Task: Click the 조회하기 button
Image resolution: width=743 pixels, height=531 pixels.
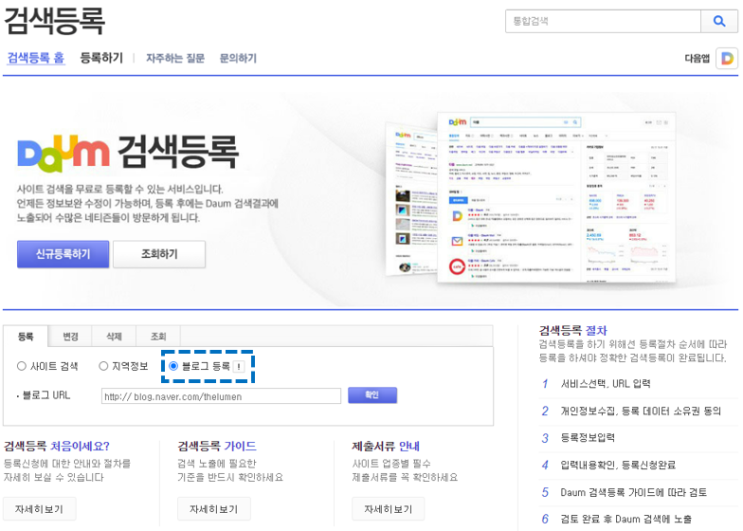Action: [x=159, y=254]
